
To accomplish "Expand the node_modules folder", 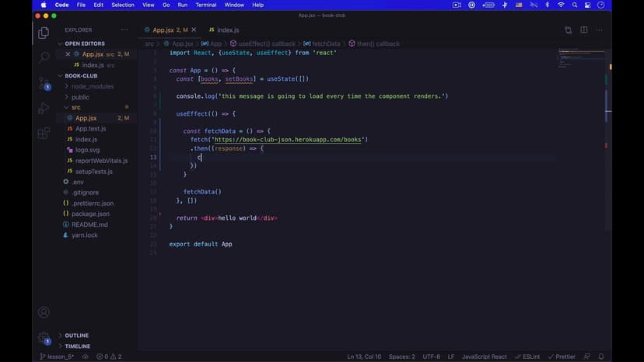I will pos(92,86).
